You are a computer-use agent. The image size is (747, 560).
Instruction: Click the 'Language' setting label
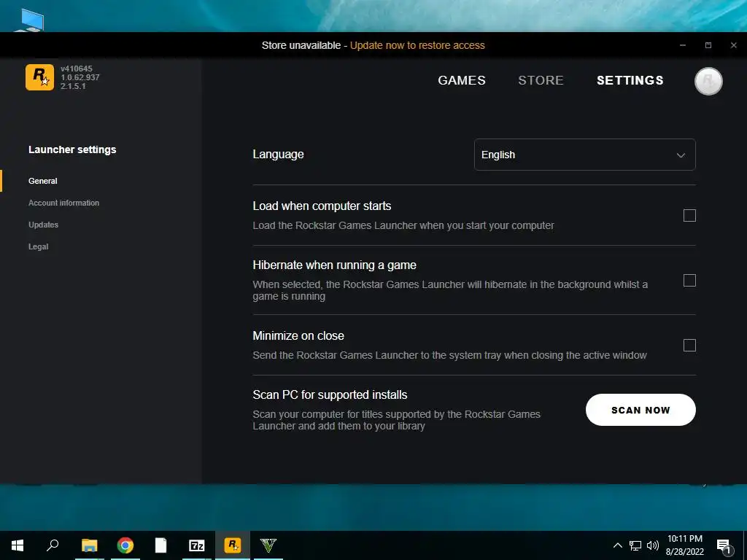[278, 155]
